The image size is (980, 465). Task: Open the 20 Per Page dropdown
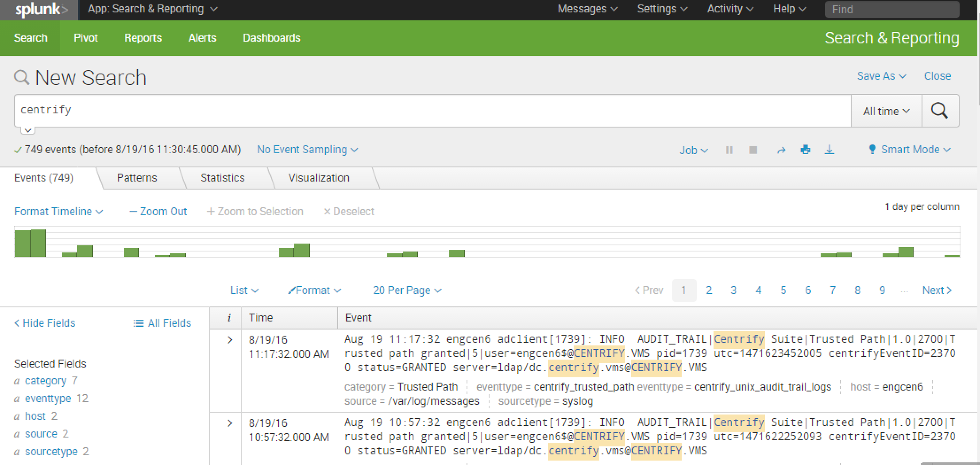point(407,291)
